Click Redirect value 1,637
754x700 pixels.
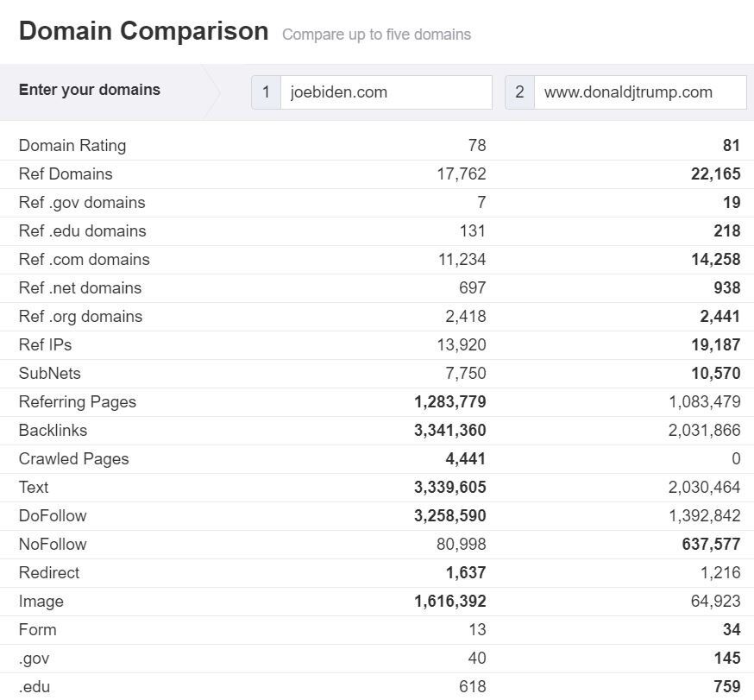[x=466, y=572]
